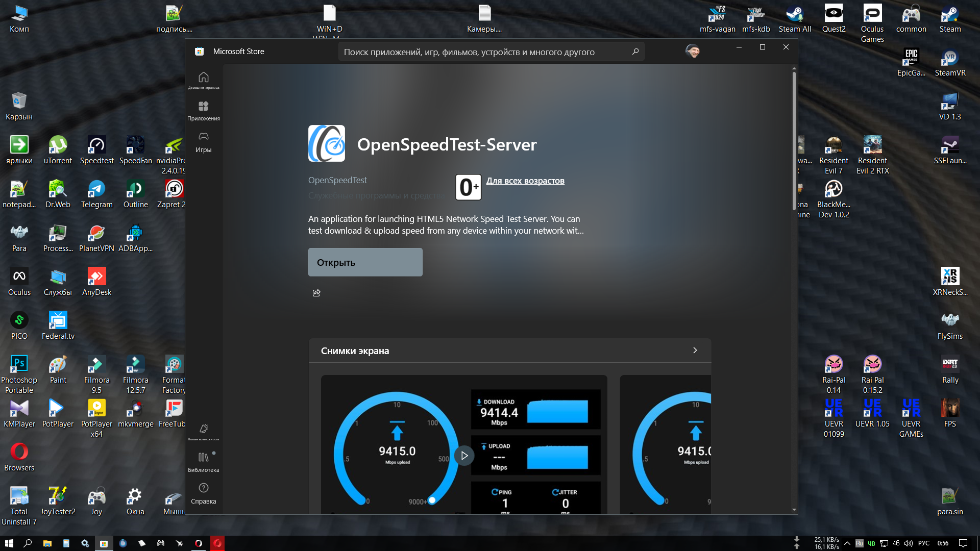Click the search magnifier icon in Store
Screen dimensions: 980x551
[x=635, y=52]
